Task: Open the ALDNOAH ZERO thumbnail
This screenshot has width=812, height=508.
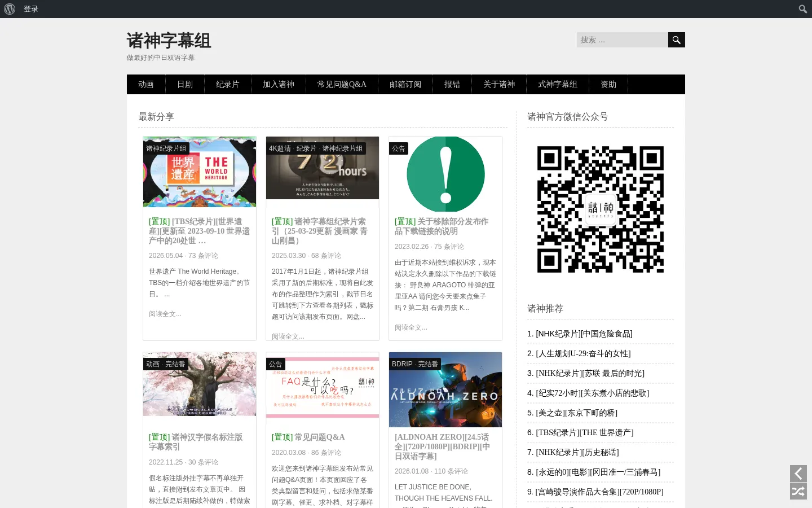Action: [445, 389]
